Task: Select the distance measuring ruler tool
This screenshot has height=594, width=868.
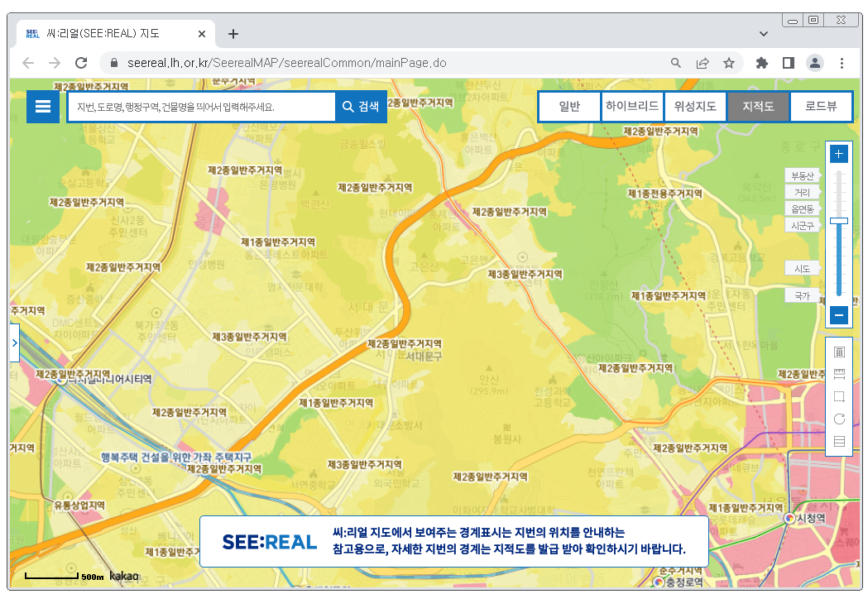Action: click(x=839, y=374)
